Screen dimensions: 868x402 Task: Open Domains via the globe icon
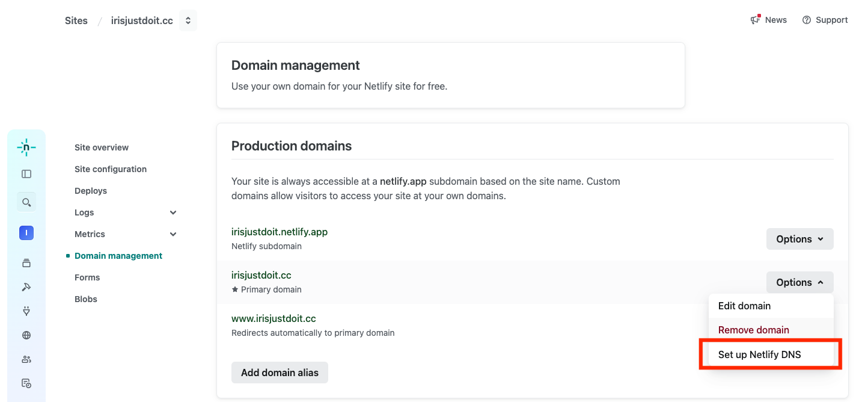26,335
